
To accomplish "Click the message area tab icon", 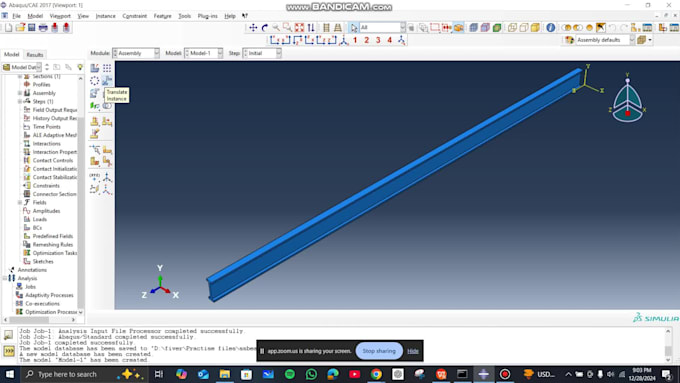I will [8, 335].
